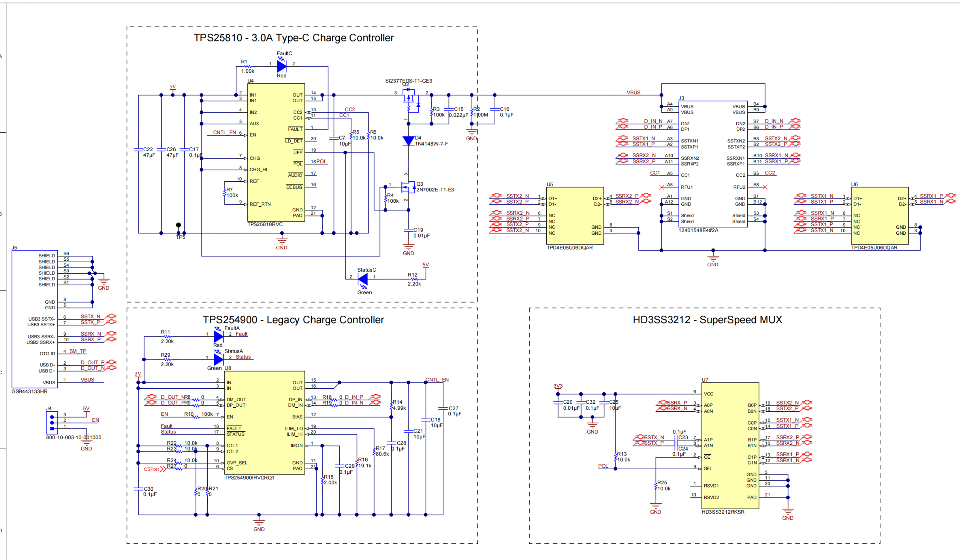Click the D4 1N4148W diode symbol

(408, 141)
